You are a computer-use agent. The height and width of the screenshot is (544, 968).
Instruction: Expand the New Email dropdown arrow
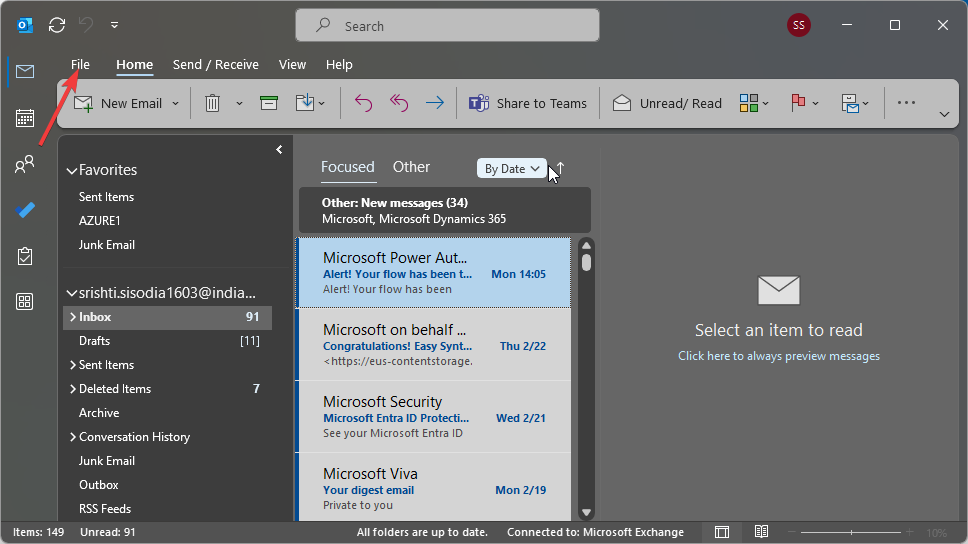pyautogui.click(x=175, y=104)
